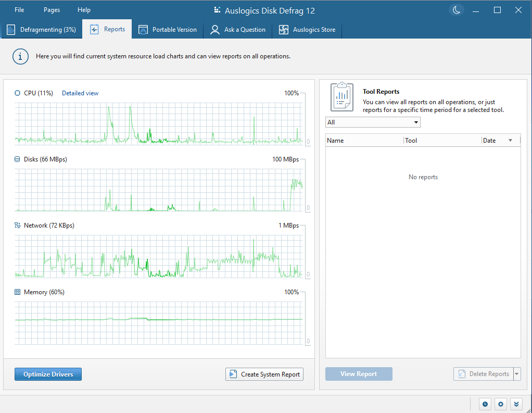Open settings via the gear icon

click(500, 404)
